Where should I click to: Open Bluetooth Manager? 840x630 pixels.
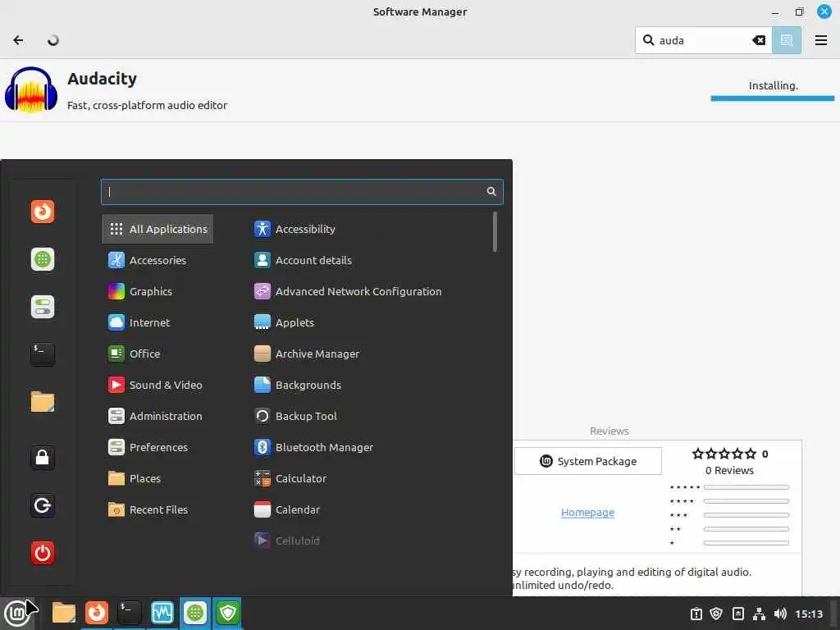pyautogui.click(x=314, y=447)
